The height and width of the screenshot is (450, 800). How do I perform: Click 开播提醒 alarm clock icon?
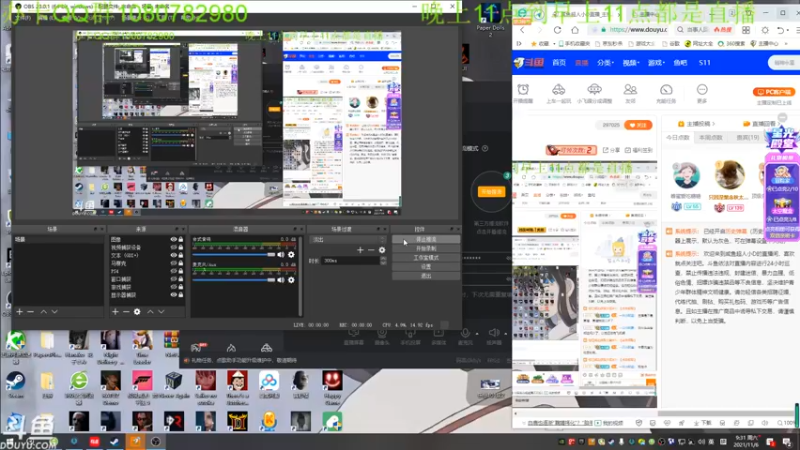pos(523,90)
